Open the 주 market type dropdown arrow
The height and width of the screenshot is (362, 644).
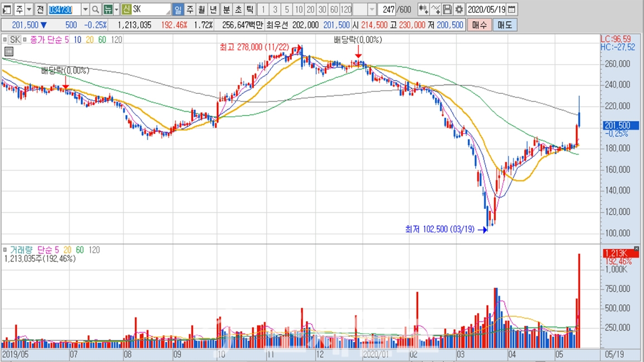pyautogui.click(x=29, y=9)
